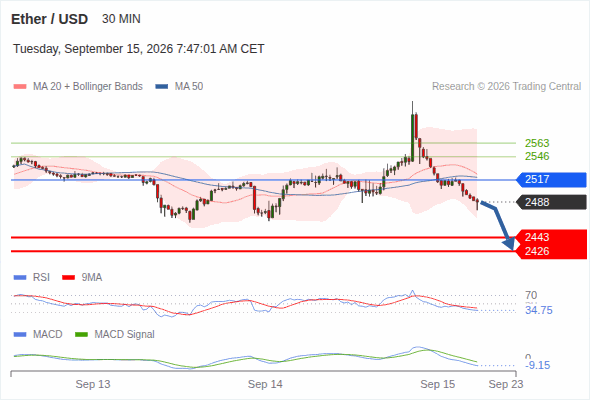Click the Sep 15 date on timeline
590x400 pixels.
click(438, 384)
